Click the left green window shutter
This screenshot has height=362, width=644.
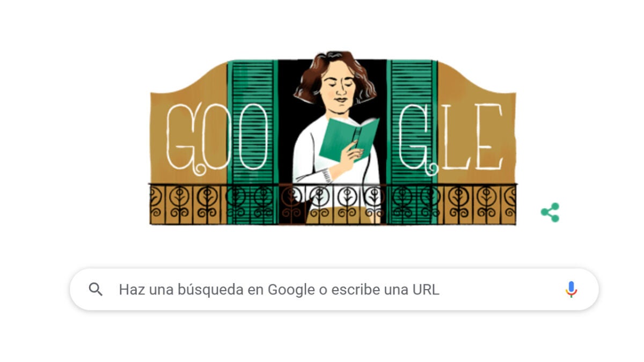(252, 141)
